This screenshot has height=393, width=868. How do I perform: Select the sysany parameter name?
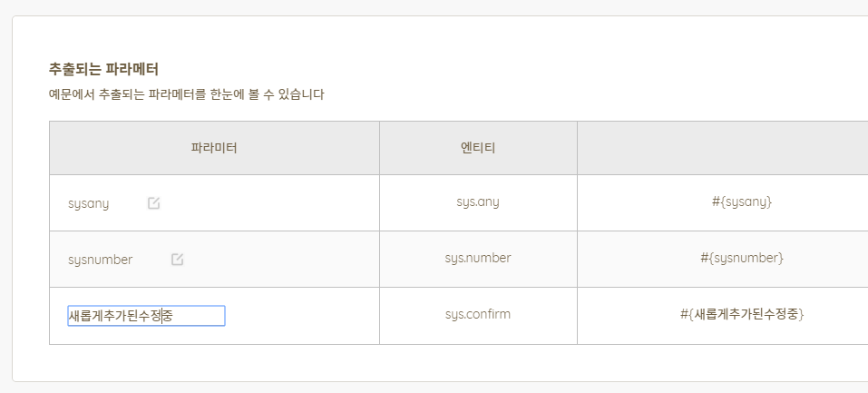(x=89, y=204)
